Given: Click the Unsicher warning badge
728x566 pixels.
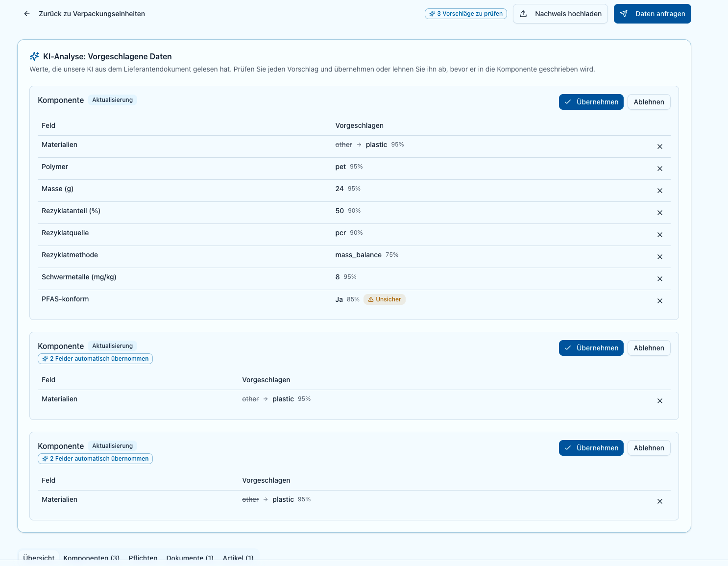Looking at the screenshot, I should pos(385,299).
